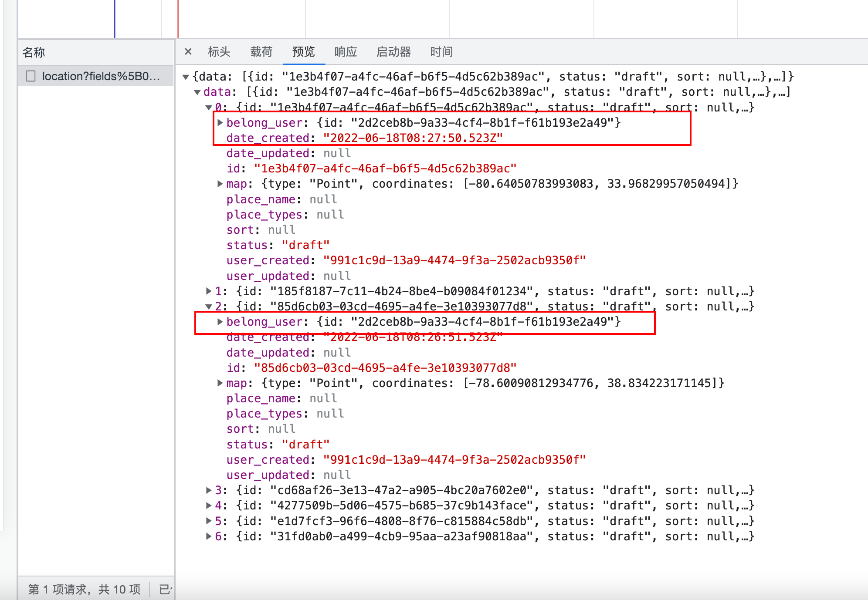Expand the map object of item 0
Image resolution: width=868 pixels, height=600 pixels.
(220, 183)
